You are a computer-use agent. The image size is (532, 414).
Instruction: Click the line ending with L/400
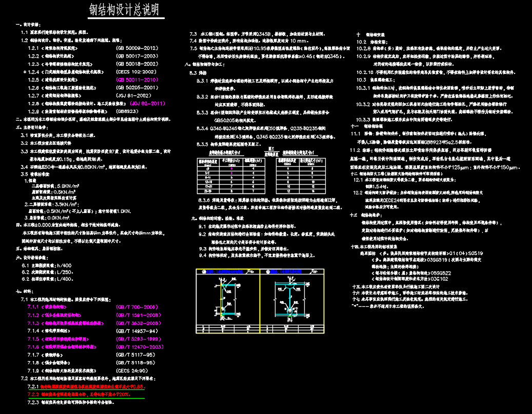click(x=48, y=279)
